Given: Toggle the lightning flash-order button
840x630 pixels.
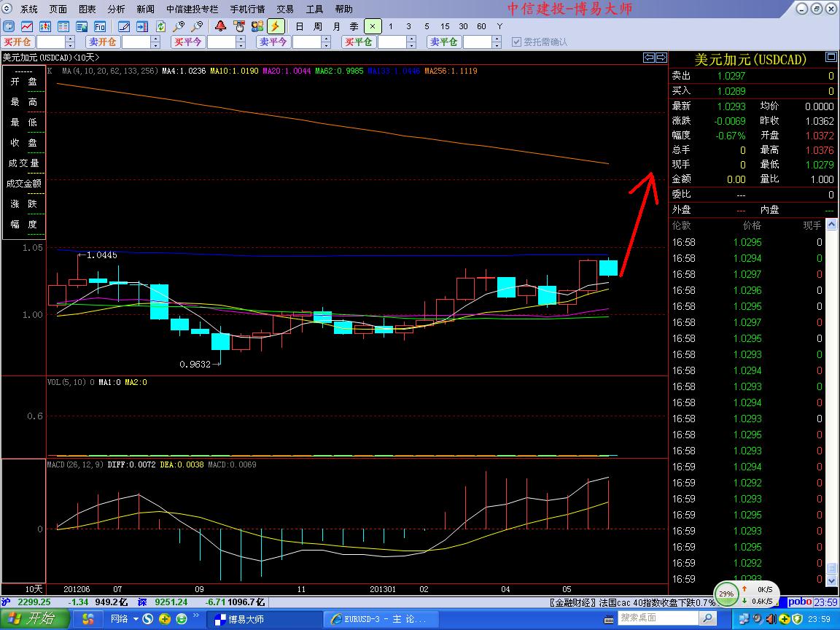Looking at the screenshot, I should pyautogui.click(x=276, y=26).
